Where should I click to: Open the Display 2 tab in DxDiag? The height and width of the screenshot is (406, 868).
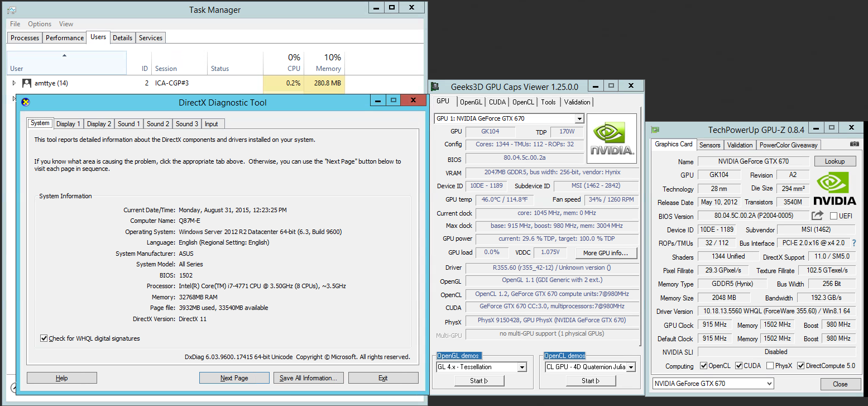tap(99, 124)
